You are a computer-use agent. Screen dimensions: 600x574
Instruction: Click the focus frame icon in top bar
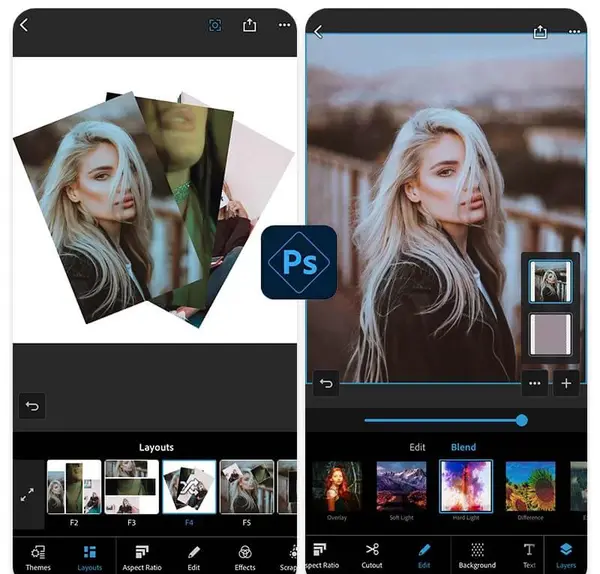[x=215, y=26]
